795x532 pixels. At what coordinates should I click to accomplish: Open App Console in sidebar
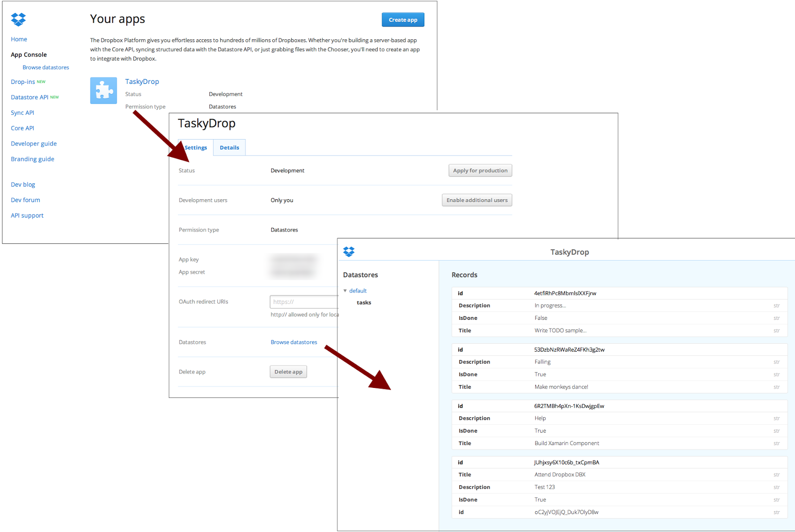[x=29, y=55]
